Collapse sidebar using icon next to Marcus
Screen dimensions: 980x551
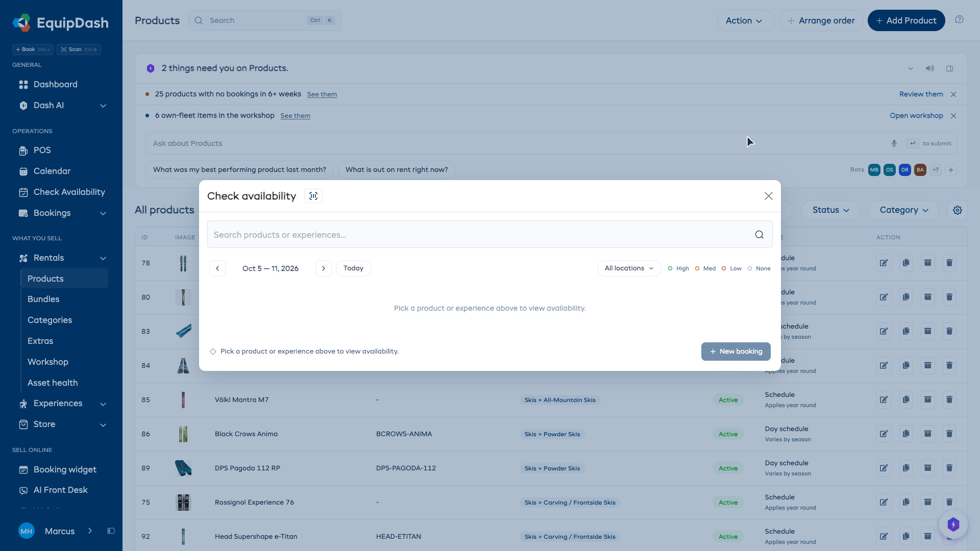[x=111, y=531]
